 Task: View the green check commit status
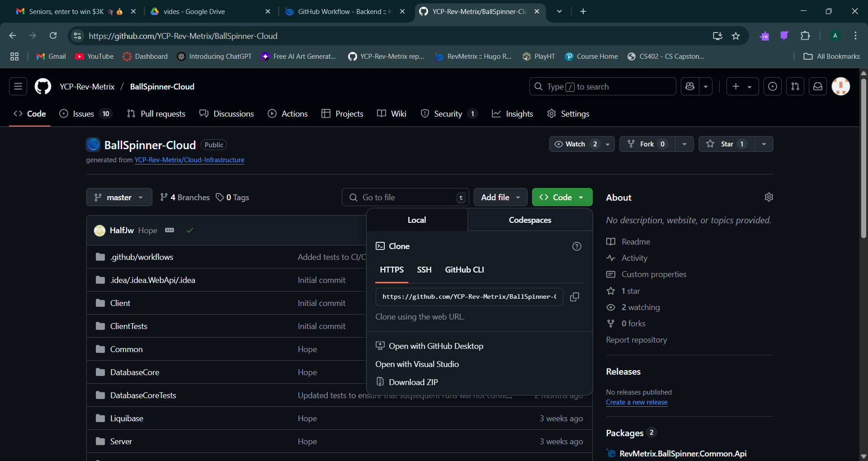click(x=190, y=230)
